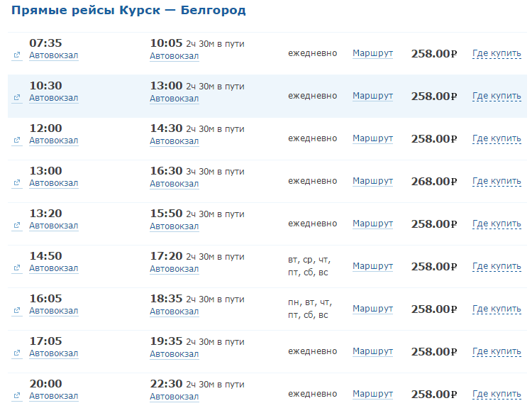Open external link icon for 16:05 departure
This screenshot has width=532, height=413.
pyautogui.click(x=16, y=311)
